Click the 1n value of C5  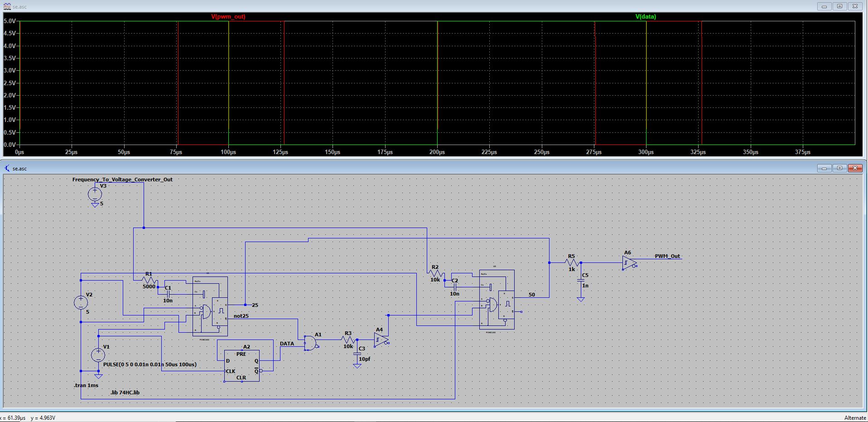click(585, 286)
